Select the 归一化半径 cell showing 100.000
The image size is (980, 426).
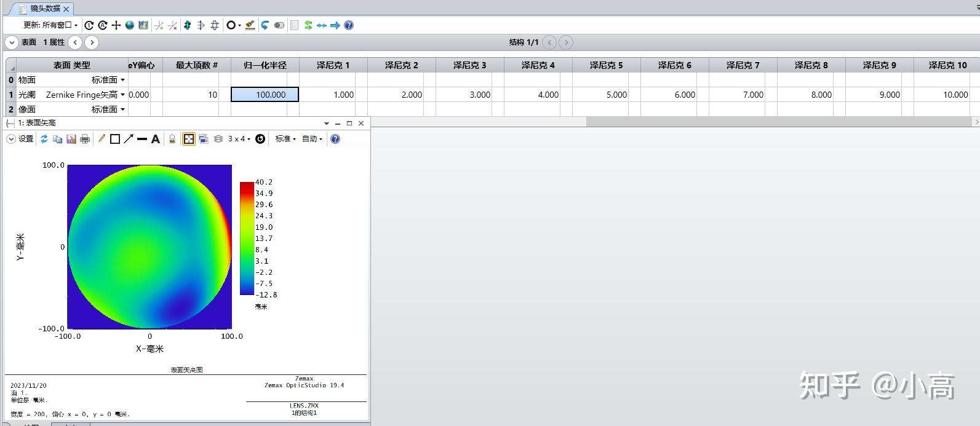pyautogui.click(x=265, y=95)
